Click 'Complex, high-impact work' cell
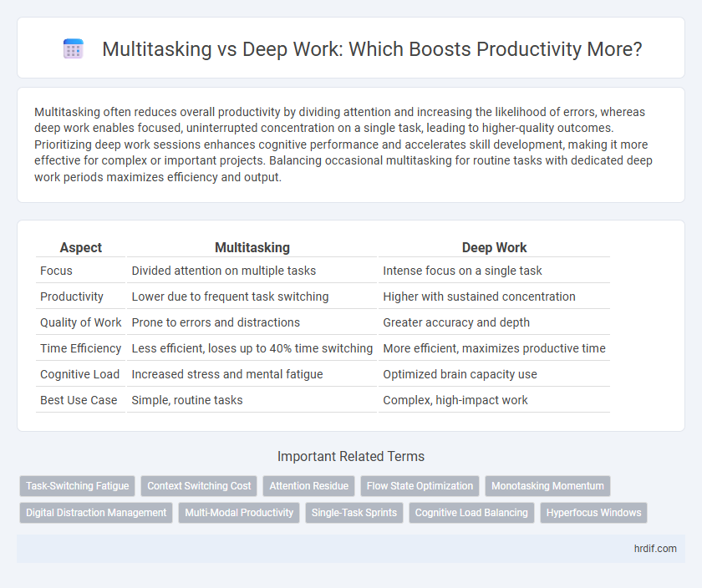Viewport: 702px width, 588px height. (494, 401)
